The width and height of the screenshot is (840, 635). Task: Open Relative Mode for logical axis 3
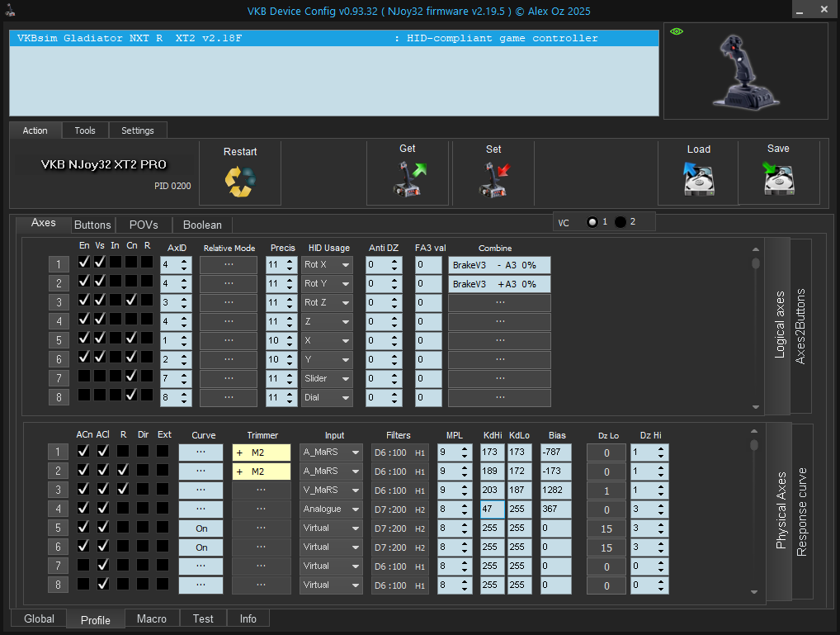tap(229, 303)
